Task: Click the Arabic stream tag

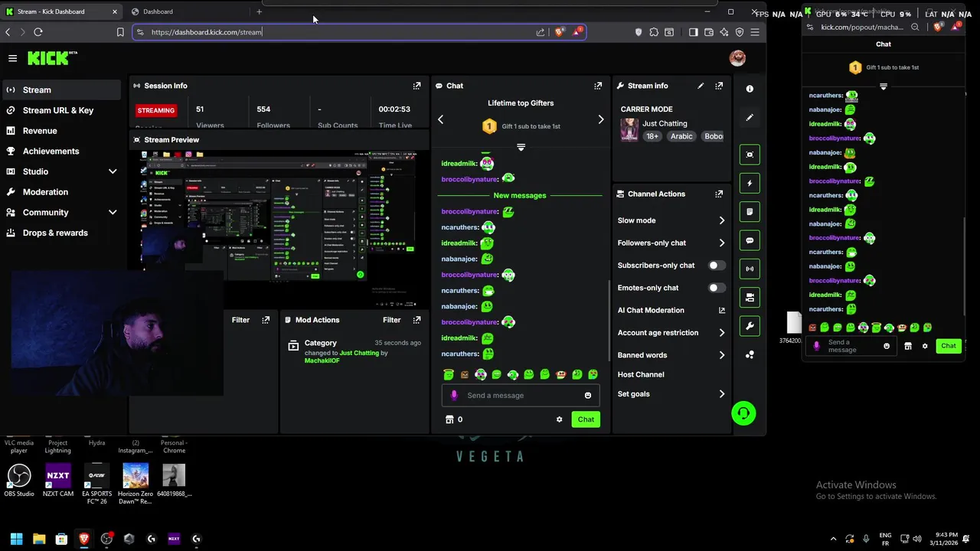Action: tap(681, 136)
